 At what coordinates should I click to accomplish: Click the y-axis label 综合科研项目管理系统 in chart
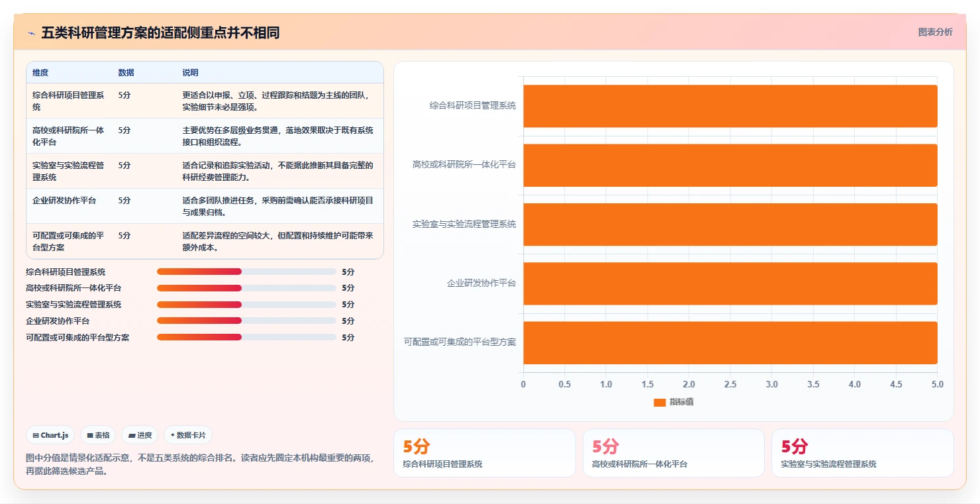(473, 106)
